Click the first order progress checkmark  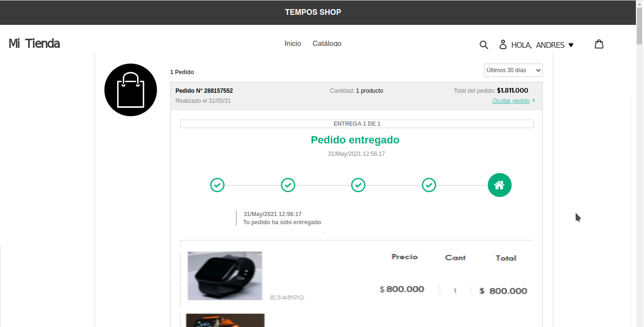click(217, 185)
